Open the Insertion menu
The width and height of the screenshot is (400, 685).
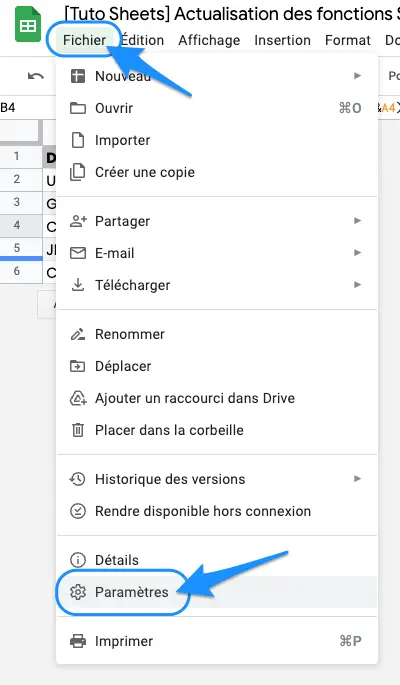283,40
